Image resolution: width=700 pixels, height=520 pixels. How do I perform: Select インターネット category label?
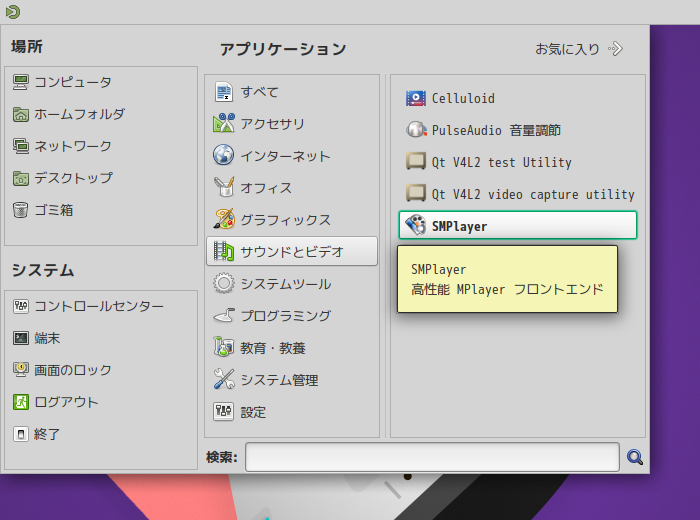285,156
